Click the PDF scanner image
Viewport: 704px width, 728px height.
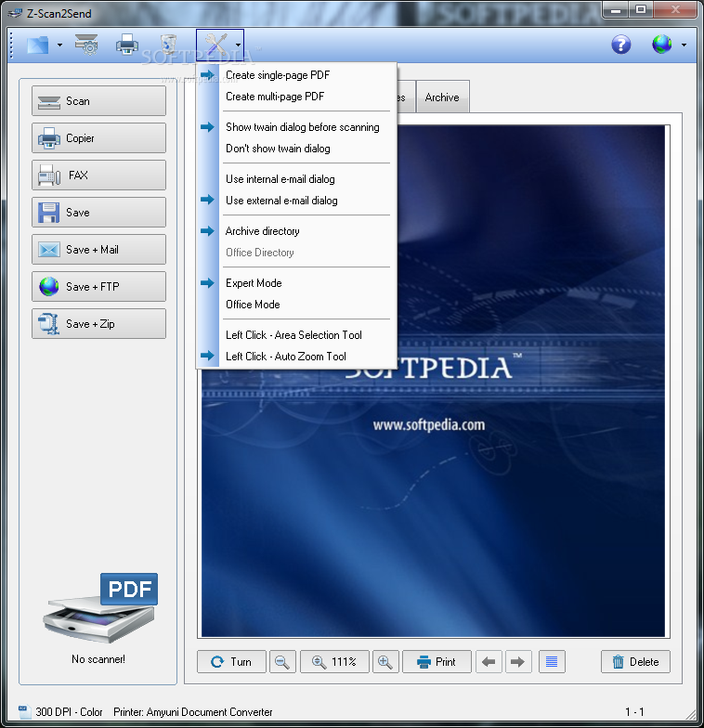(x=100, y=608)
